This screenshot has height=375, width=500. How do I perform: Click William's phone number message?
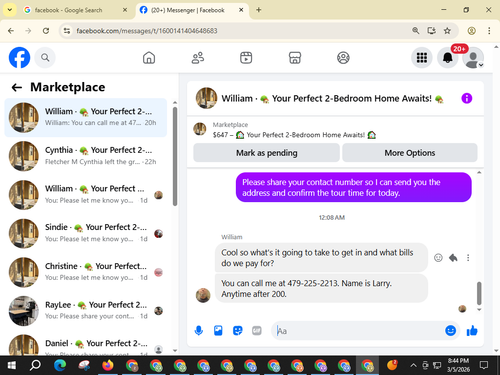[321, 288]
